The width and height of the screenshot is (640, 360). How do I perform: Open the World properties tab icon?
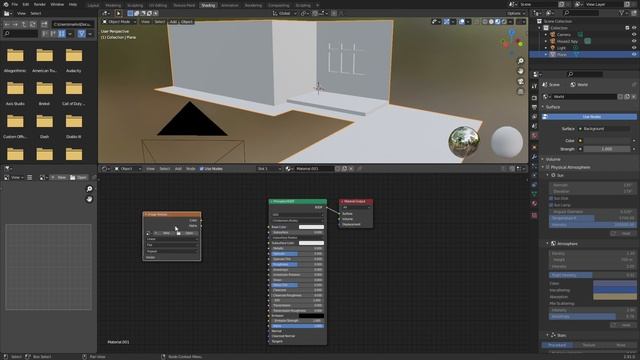coord(534,136)
